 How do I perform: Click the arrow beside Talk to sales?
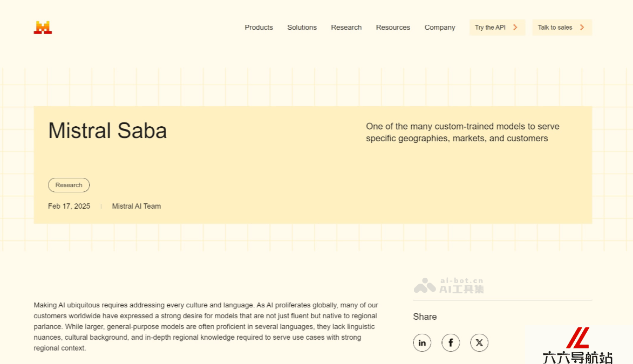[582, 28]
